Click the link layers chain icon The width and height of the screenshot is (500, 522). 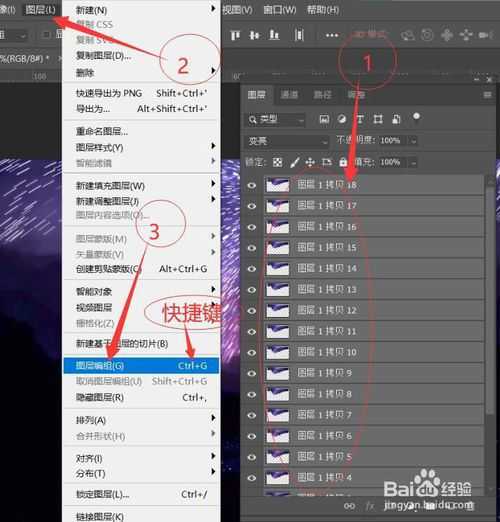coord(349,506)
